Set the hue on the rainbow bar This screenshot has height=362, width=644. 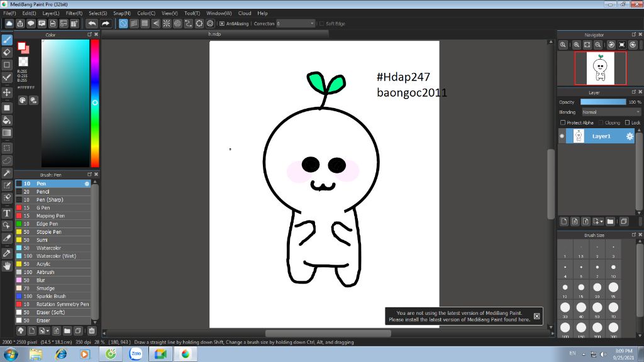click(x=95, y=103)
